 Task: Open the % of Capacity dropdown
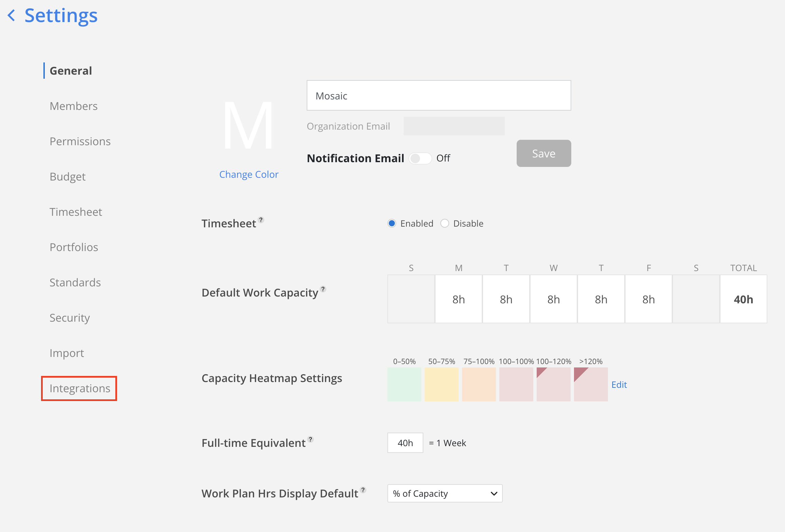(445, 493)
